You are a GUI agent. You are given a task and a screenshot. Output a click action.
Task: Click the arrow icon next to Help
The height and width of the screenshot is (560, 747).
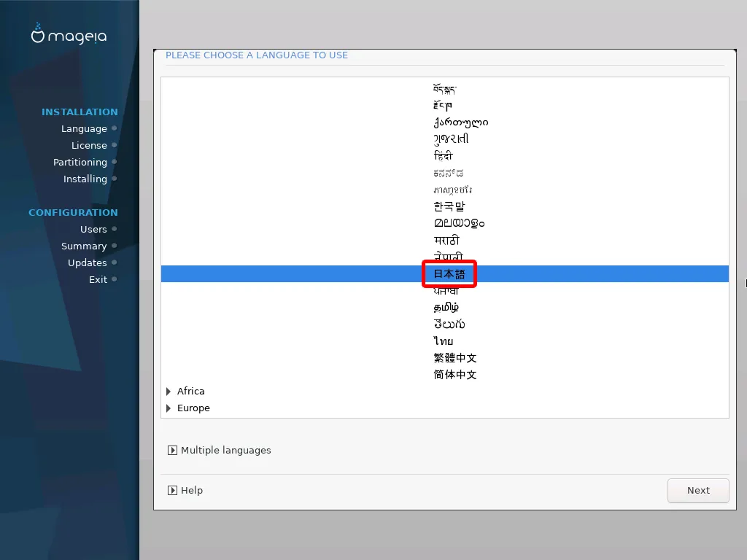172,491
